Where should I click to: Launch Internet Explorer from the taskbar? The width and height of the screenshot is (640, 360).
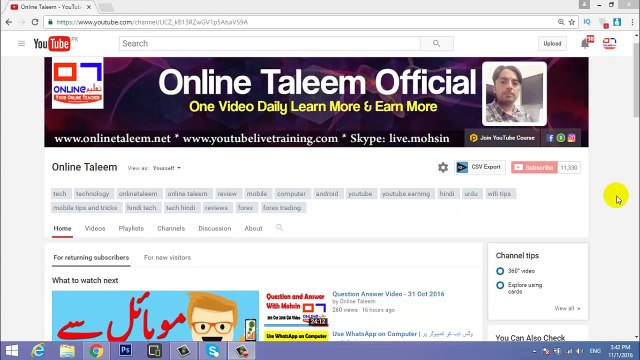click(x=38, y=351)
